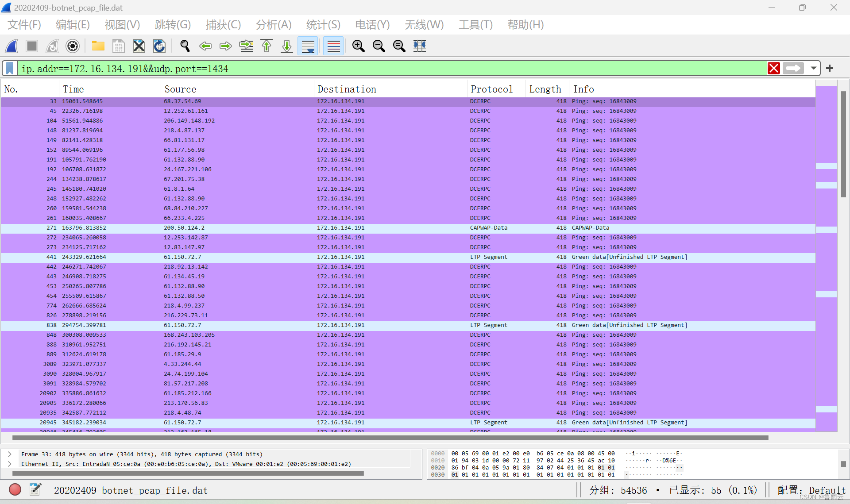850x504 pixels.
Task: Go forward in packet history arrow
Action: pos(226,46)
